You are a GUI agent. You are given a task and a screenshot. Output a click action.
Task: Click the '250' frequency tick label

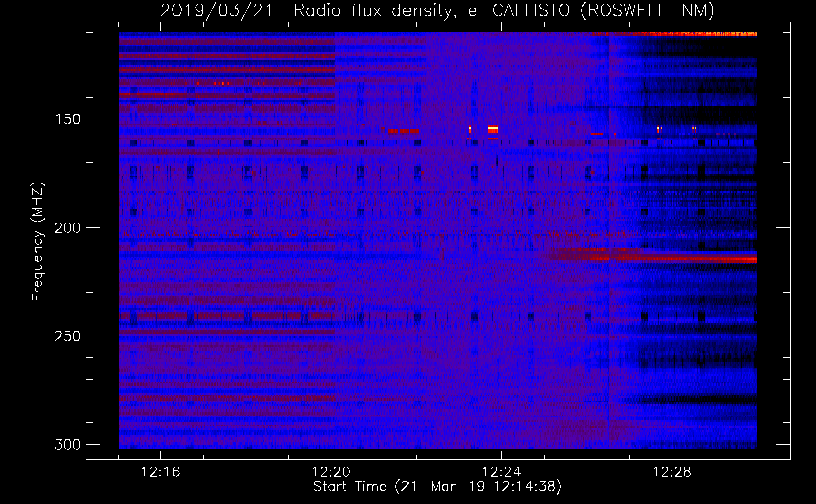tap(68, 336)
